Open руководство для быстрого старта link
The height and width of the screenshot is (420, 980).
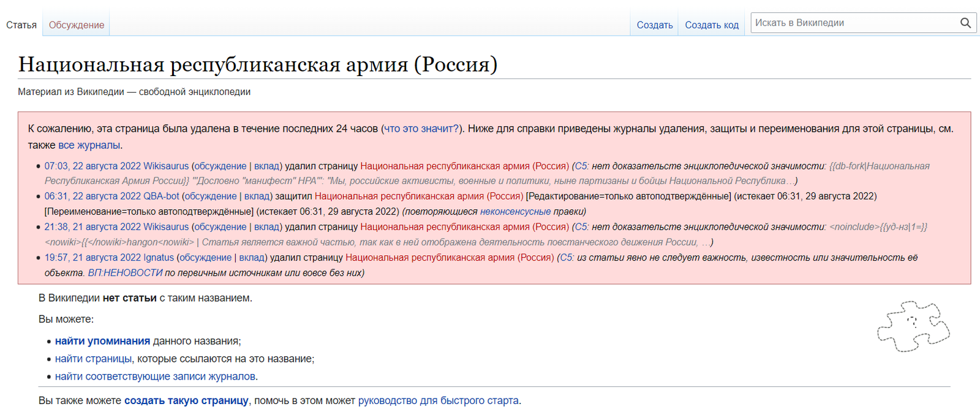[438, 400]
